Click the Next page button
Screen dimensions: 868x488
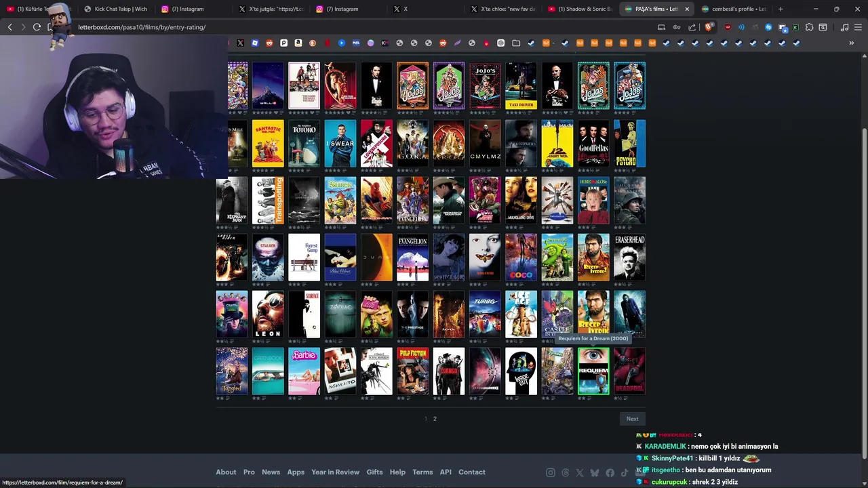click(x=632, y=419)
